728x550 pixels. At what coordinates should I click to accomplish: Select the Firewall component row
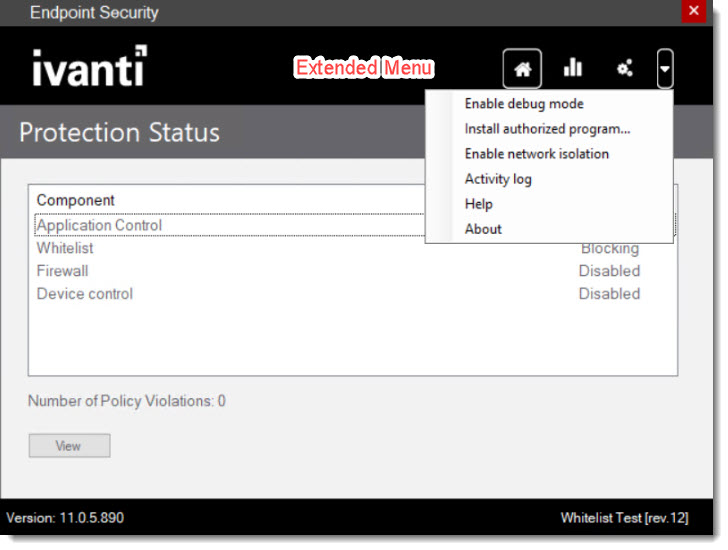[62, 271]
